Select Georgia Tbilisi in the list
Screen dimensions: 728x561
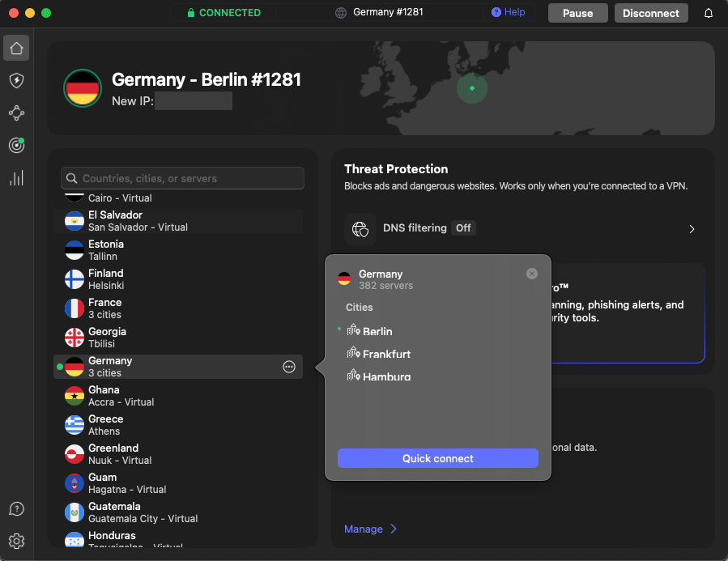pyautogui.click(x=178, y=338)
